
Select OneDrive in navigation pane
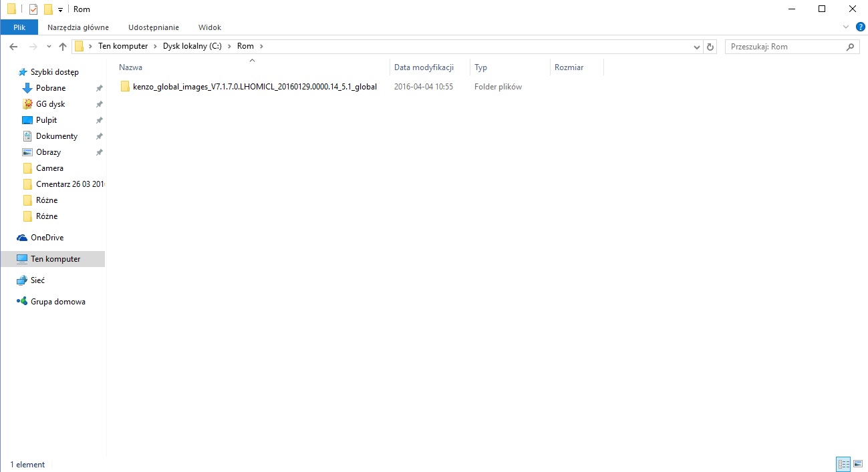pos(47,238)
